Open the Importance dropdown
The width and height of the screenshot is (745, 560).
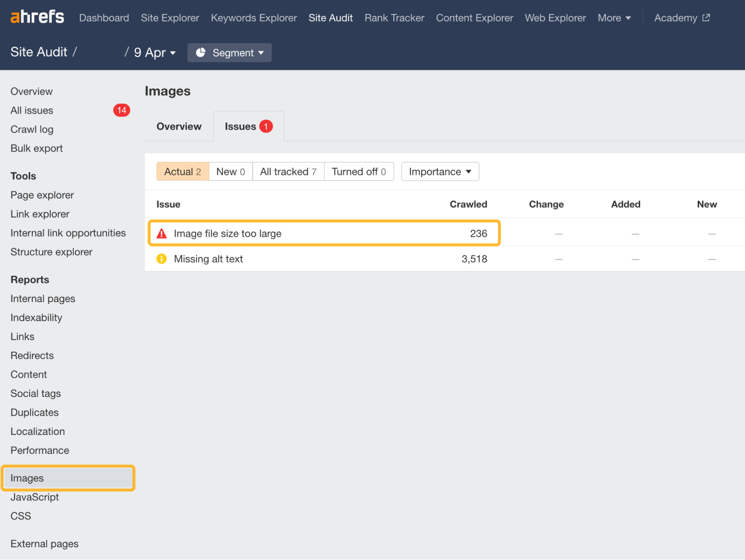[440, 171]
